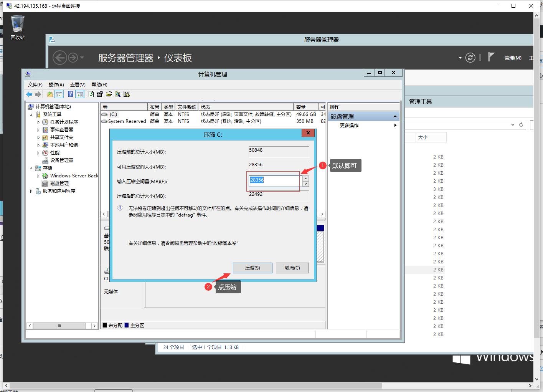Open the 管理(M) menu in Server Manager
Screen dimensions: 543x392
point(512,58)
